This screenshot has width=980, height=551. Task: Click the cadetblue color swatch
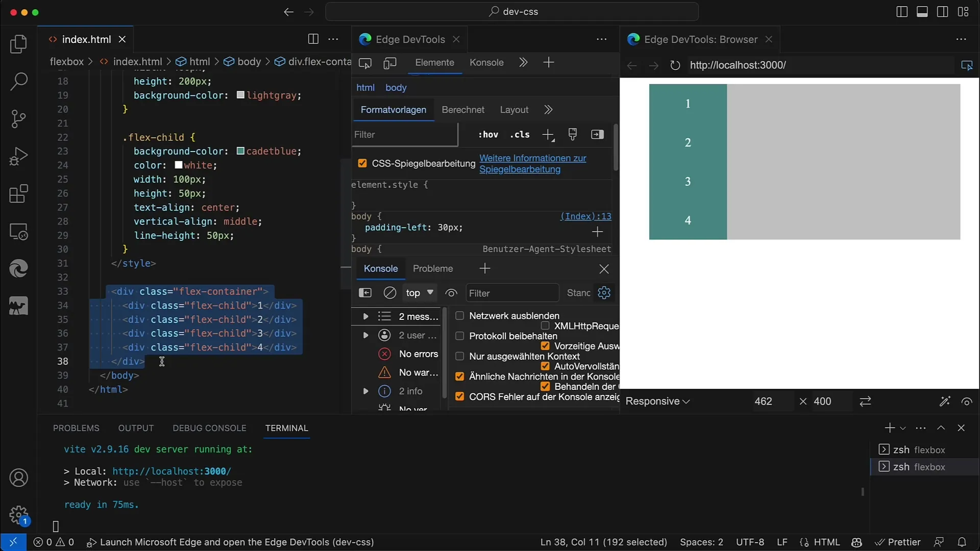point(240,152)
